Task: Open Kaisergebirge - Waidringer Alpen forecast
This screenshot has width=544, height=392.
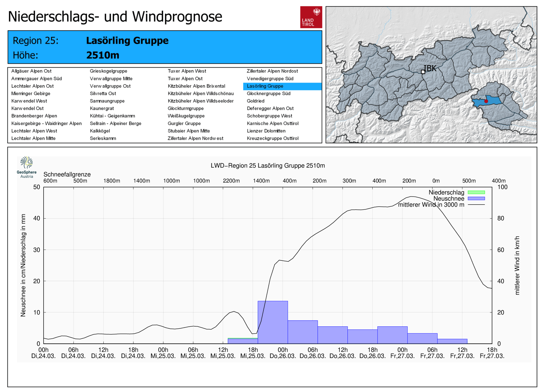Action: (x=46, y=123)
